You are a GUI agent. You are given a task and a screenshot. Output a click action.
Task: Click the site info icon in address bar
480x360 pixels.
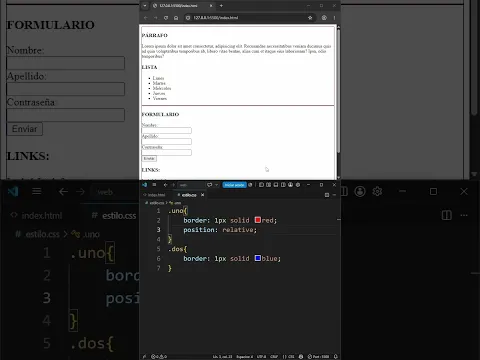(x=188, y=18)
